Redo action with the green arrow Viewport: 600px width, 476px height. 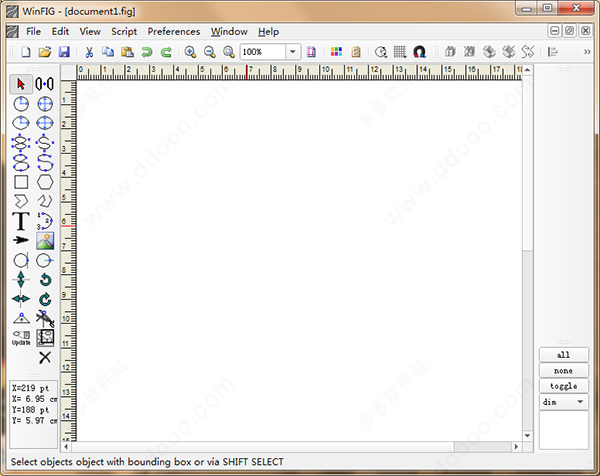coord(166,52)
